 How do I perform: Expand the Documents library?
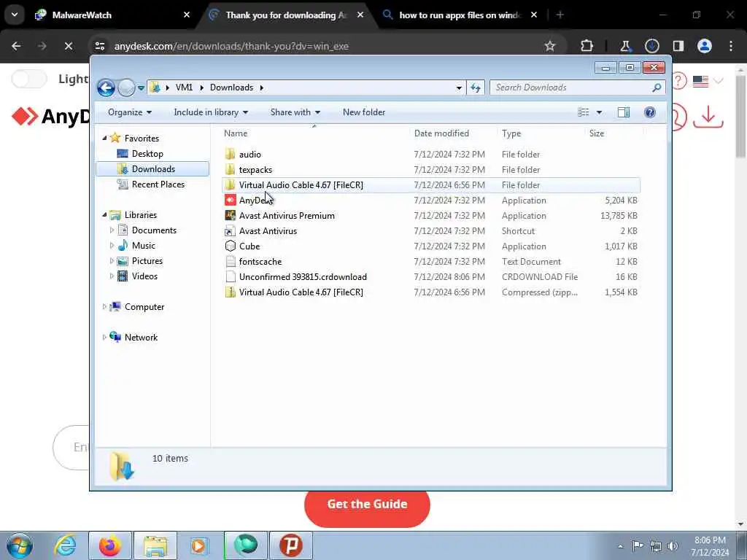(x=112, y=230)
